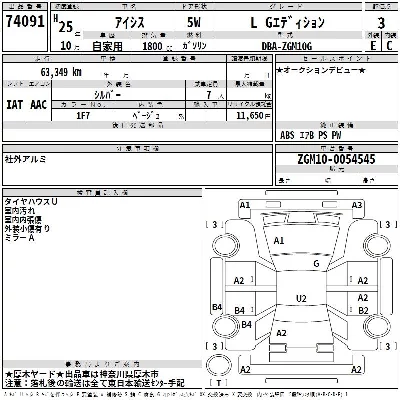This screenshot has width=400, height=400.
Task: Click the model code DBA-ZGM10G
Action: (287, 46)
